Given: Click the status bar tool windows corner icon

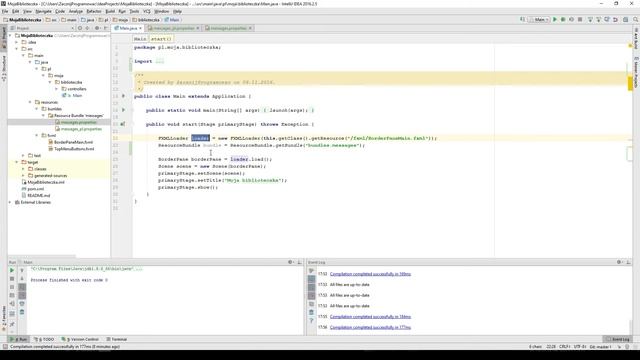Looking at the screenshot, I should click(x=5, y=347).
